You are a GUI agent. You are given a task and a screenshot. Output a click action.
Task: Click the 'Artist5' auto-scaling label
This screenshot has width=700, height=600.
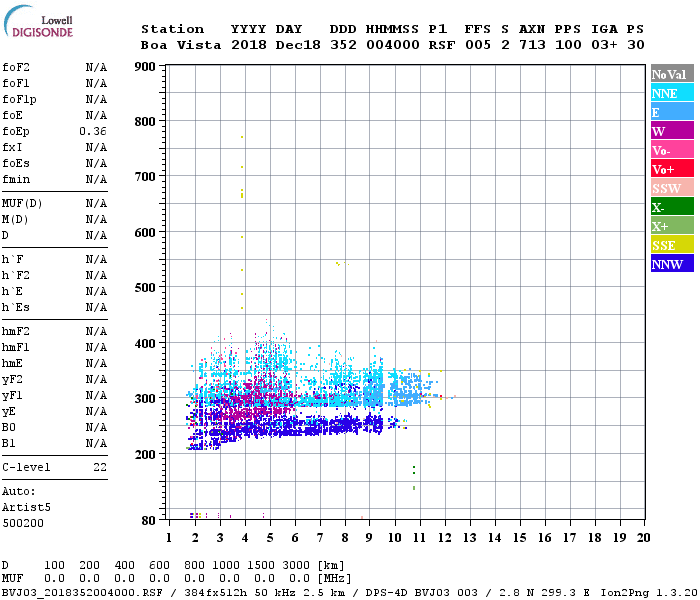(26, 508)
